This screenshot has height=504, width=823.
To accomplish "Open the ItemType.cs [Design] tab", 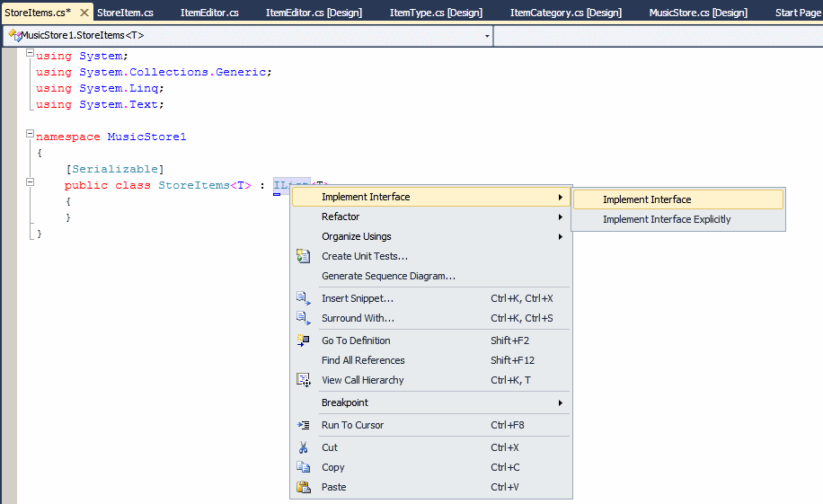I will [436, 13].
